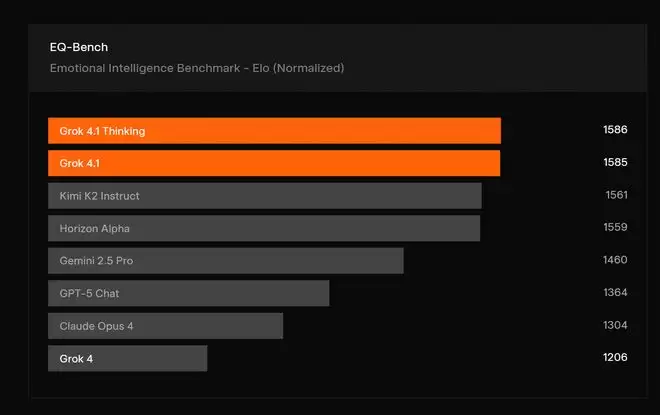This screenshot has width=660, height=415.
Task: Click the EQ-Bench chart title
Action: (x=79, y=47)
